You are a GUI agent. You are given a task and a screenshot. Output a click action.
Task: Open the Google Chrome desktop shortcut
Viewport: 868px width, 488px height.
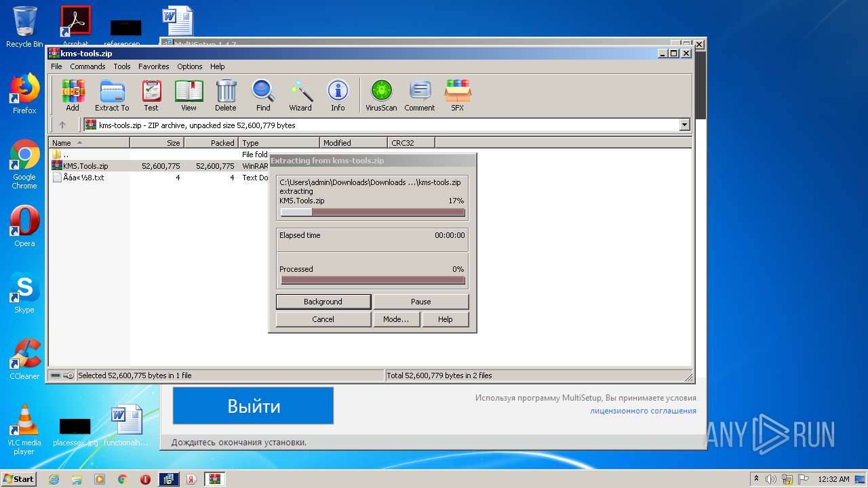pos(24,164)
